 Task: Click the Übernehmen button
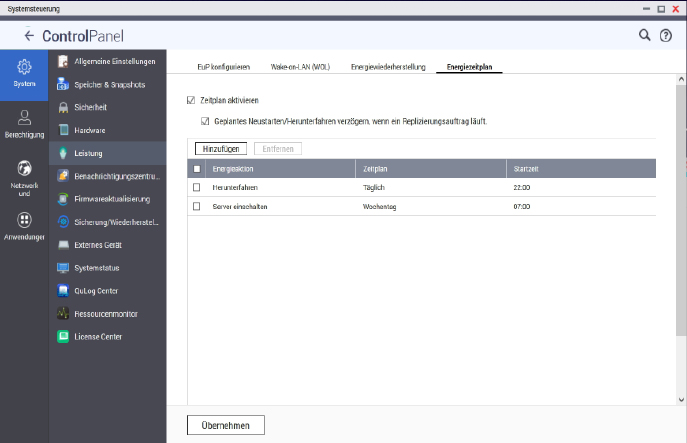226,425
